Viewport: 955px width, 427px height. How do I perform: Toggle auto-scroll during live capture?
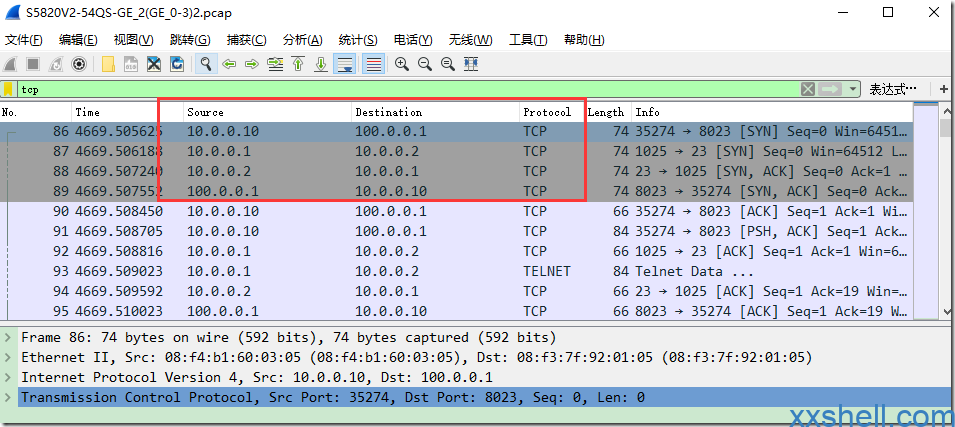pyautogui.click(x=345, y=64)
